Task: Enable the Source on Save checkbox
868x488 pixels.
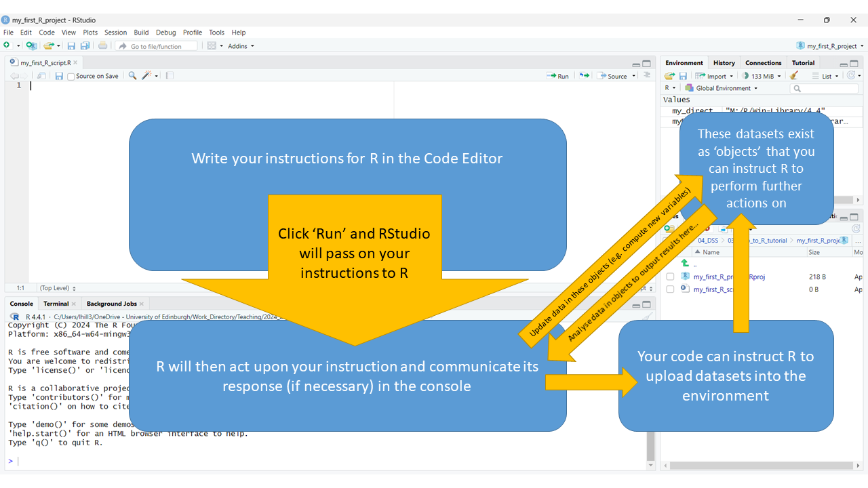Action: tap(71, 77)
